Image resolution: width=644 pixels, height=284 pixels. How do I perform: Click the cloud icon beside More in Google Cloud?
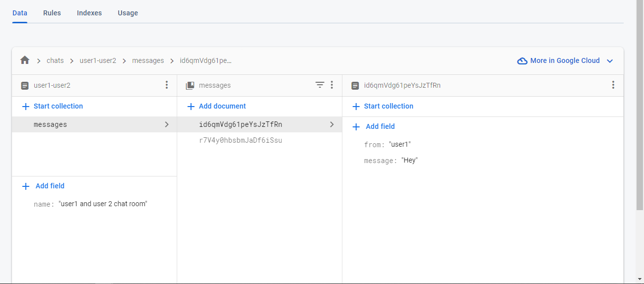522,61
